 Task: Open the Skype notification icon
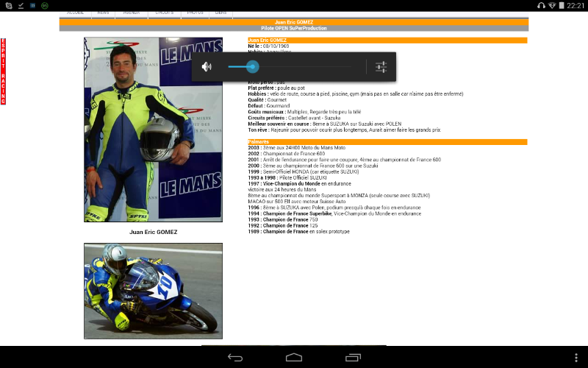click(9, 6)
